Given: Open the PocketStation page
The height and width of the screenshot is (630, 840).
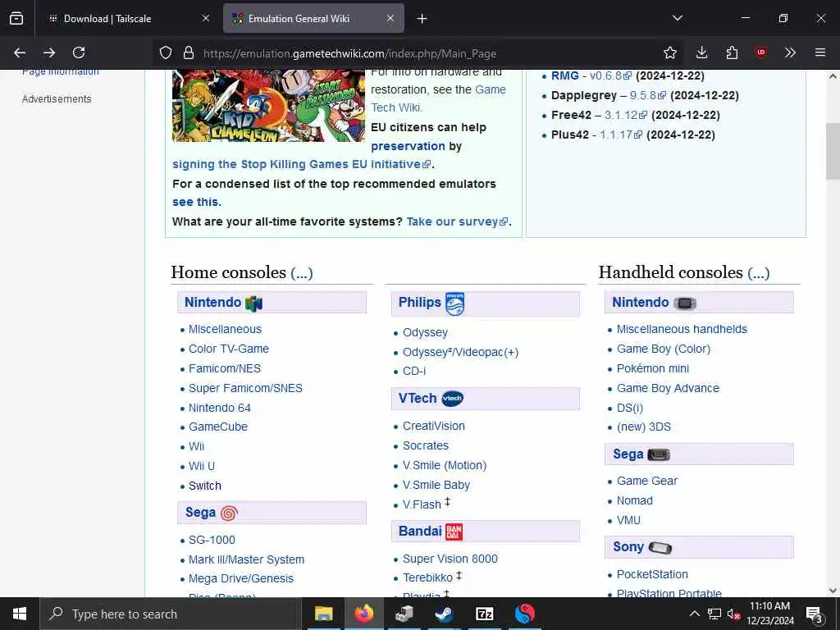Looking at the screenshot, I should coord(652,574).
